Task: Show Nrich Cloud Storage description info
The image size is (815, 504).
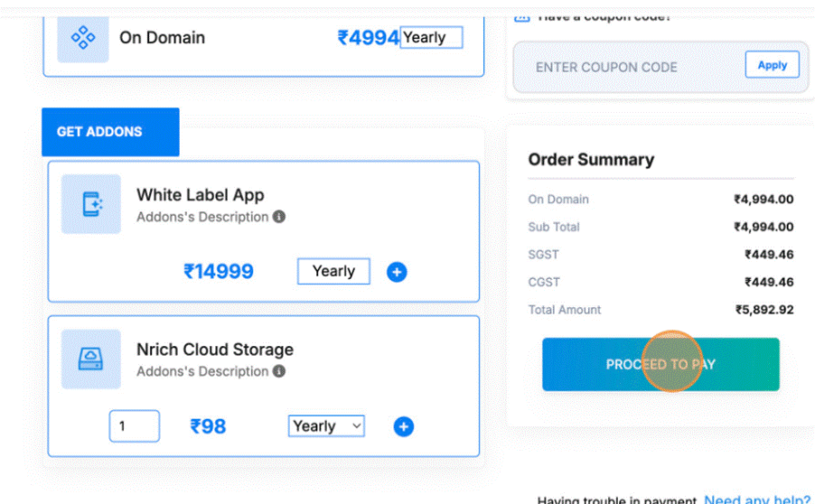Action: 279,371
